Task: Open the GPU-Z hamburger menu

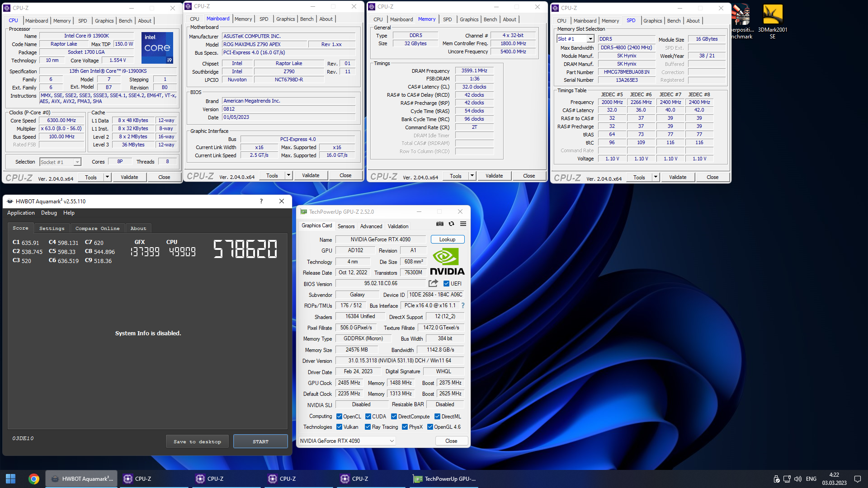Action: [x=463, y=224]
